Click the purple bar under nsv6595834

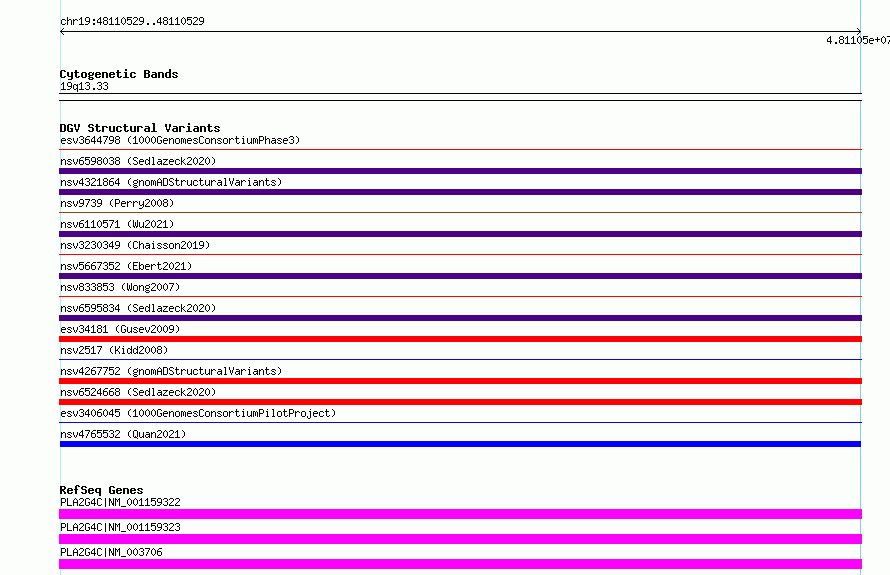(x=460, y=318)
